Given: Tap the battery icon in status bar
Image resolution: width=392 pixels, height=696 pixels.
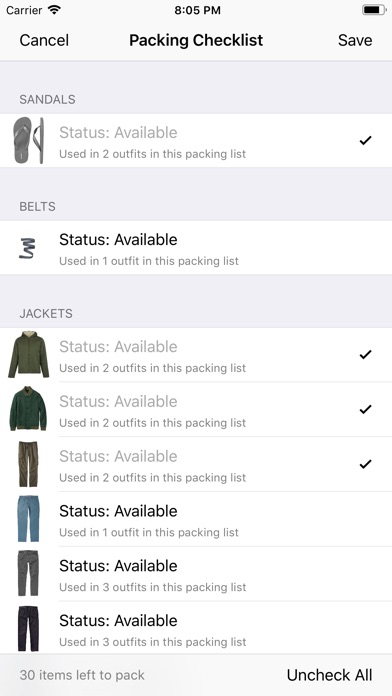Looking at the screenshot, I should [374, 10].
